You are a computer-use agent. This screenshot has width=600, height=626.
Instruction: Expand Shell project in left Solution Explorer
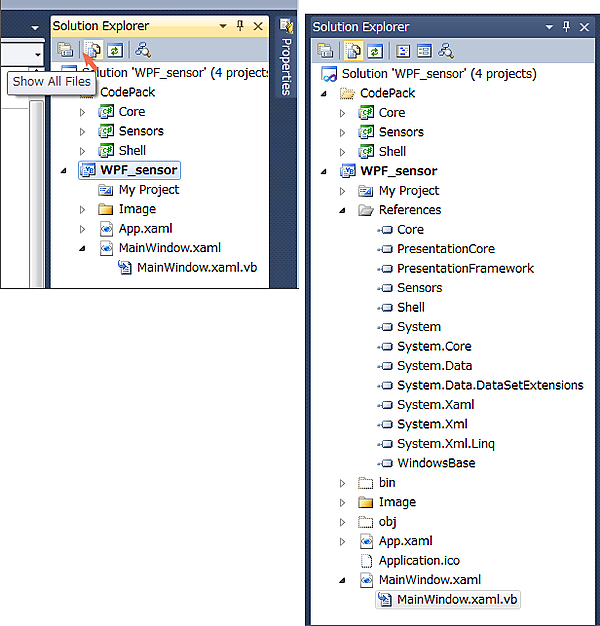[82, 151]
